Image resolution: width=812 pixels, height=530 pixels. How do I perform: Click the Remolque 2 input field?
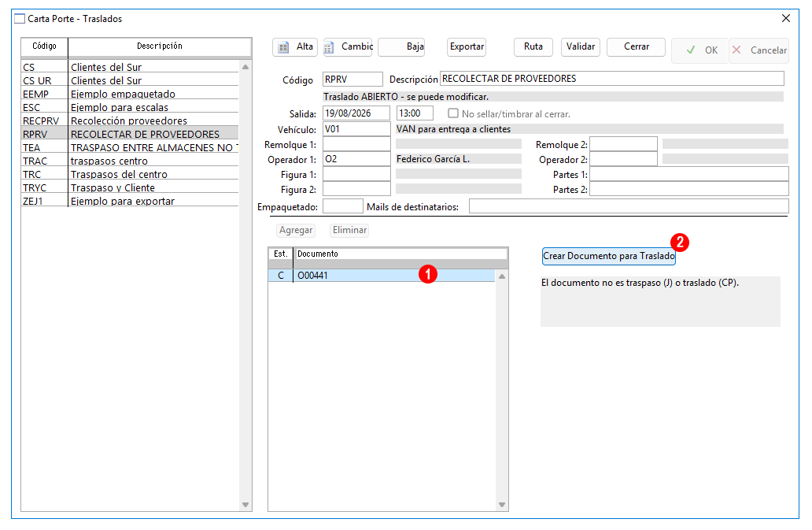pyautogui.click(x=623, y=144)
